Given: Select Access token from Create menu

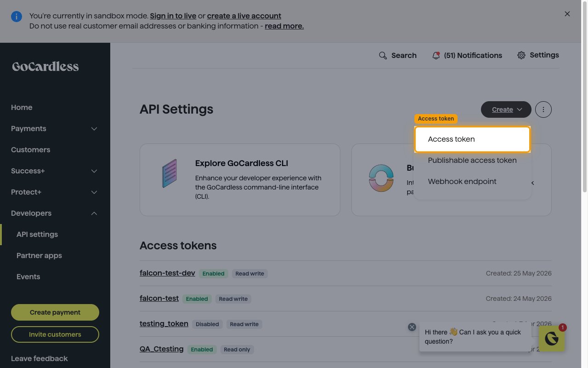Looking at the screenshot, I should pyautogui.click(x=472, y=139).
